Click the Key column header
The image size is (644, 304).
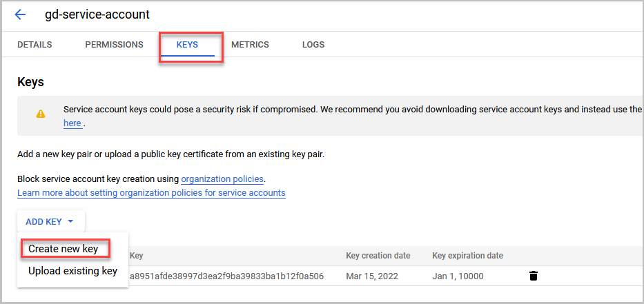[137, 256]
